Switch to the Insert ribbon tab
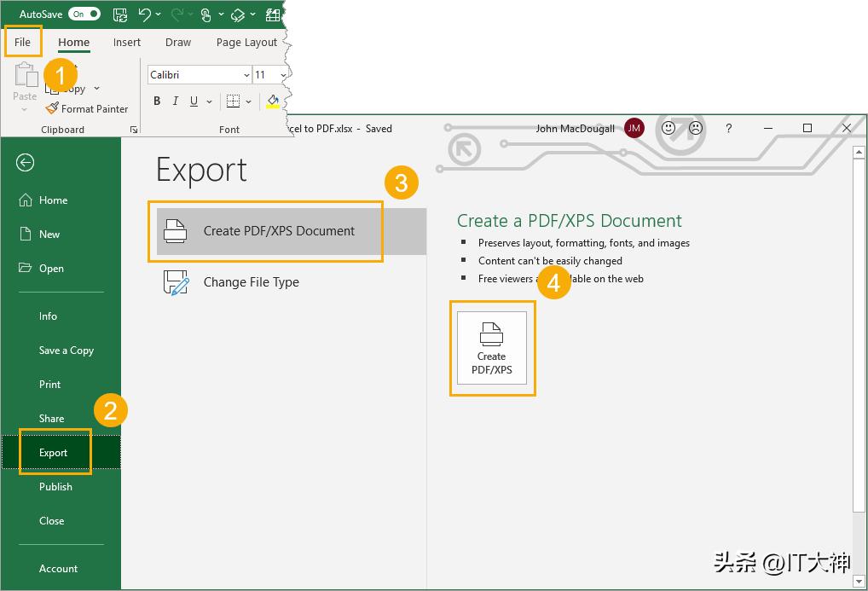The width and height of the screenshot is (868, 591). [126, 42]
